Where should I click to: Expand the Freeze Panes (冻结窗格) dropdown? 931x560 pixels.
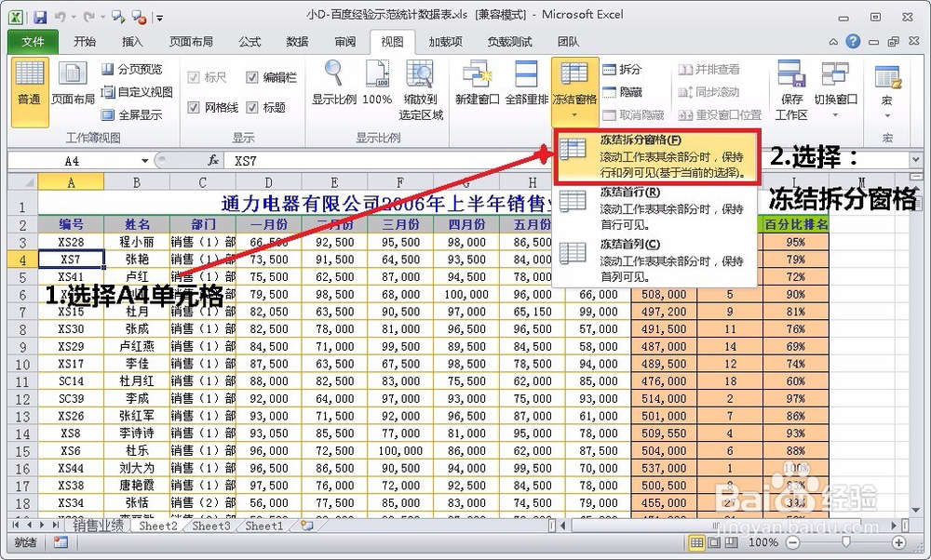(574, 92)
